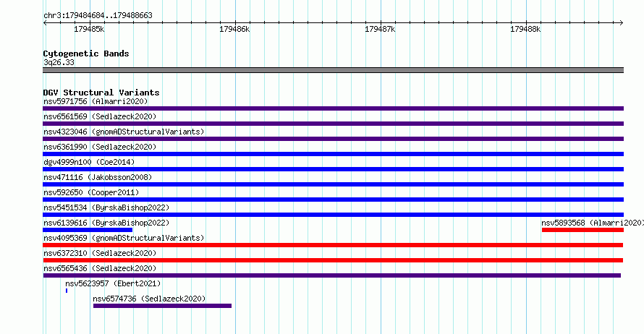Select the red bar under nsv6372310
Viewport: 644px width, 334px height.
tap(333, 260)
